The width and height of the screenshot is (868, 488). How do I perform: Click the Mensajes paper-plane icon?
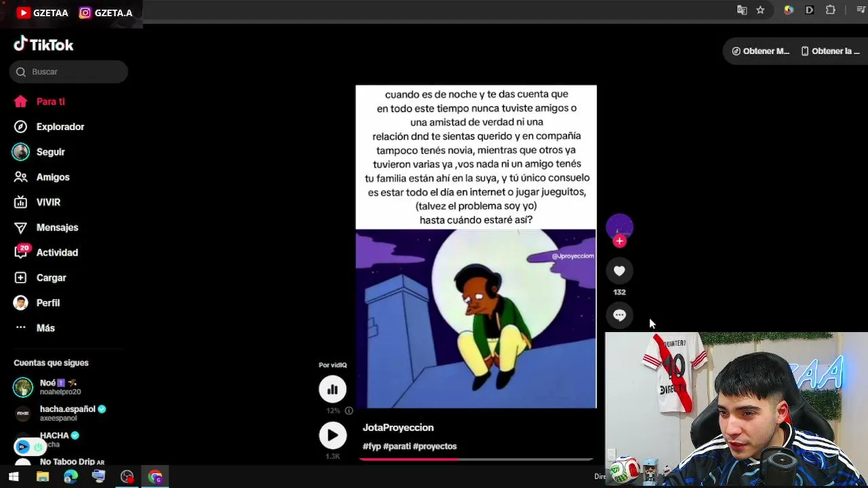21,228
